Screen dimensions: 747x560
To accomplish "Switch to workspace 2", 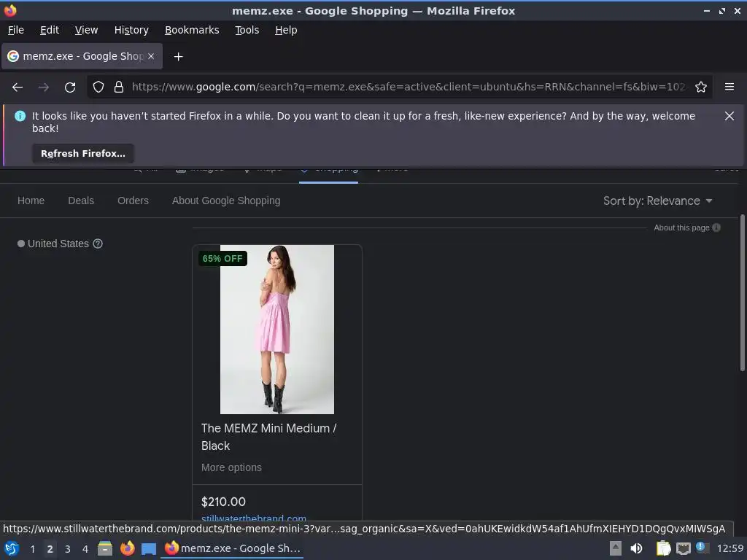I will pos(50,548).
